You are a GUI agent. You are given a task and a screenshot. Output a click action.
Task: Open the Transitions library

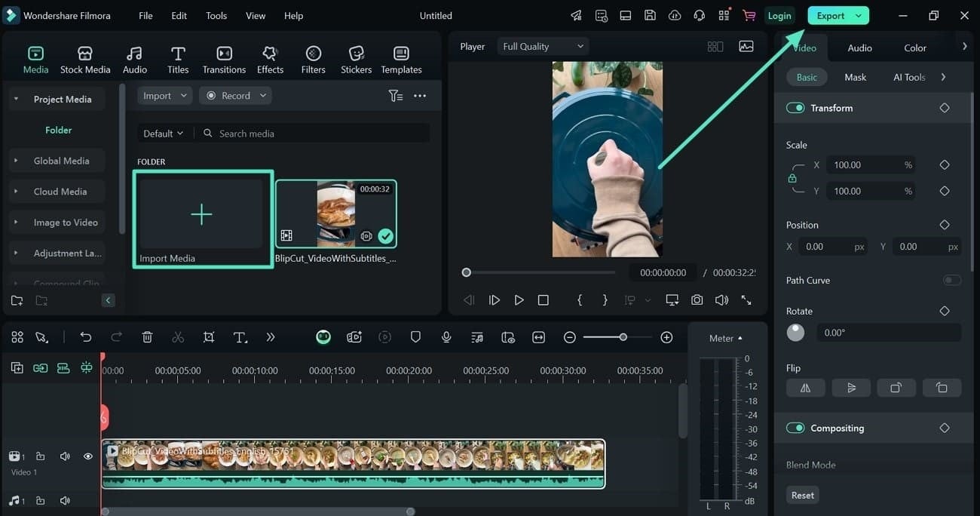click(224, 60)
